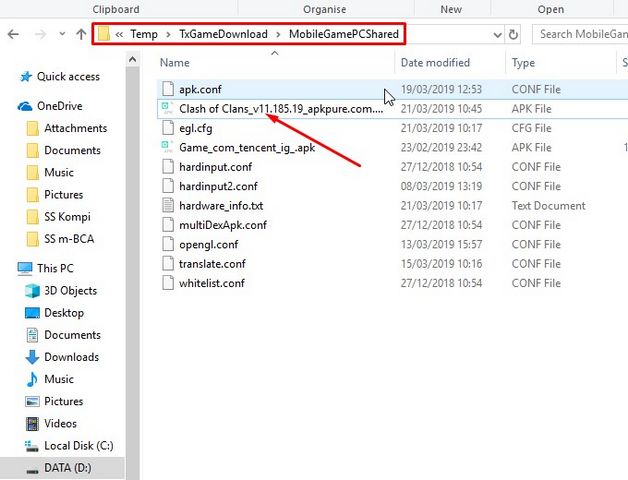
Task: Select the Clash of Clans APK icon
Action: pos(167,108)
